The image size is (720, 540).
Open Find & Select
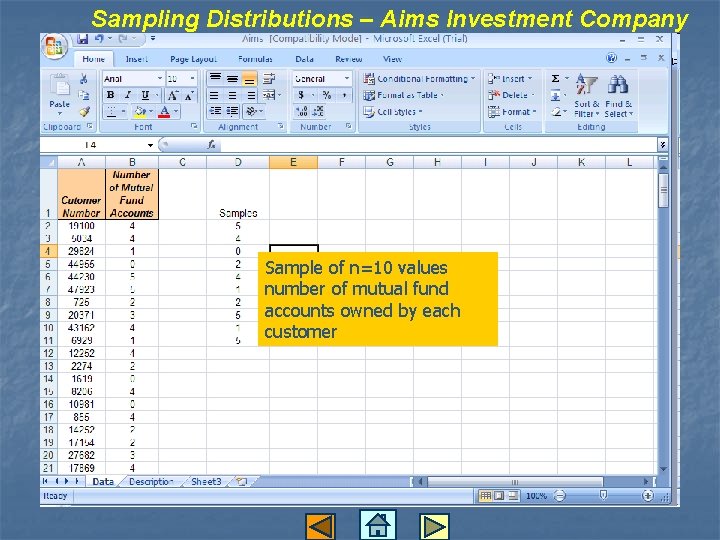(x=619, y=96)
